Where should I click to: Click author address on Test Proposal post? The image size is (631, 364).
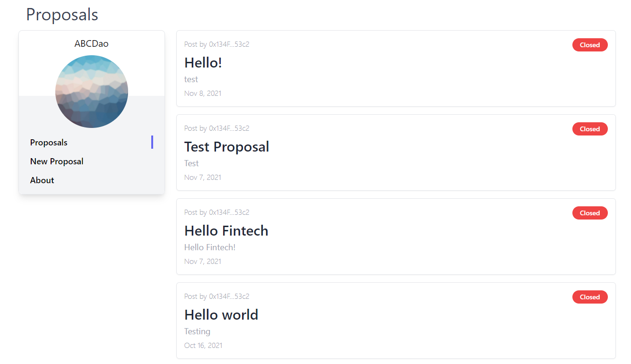229,128
